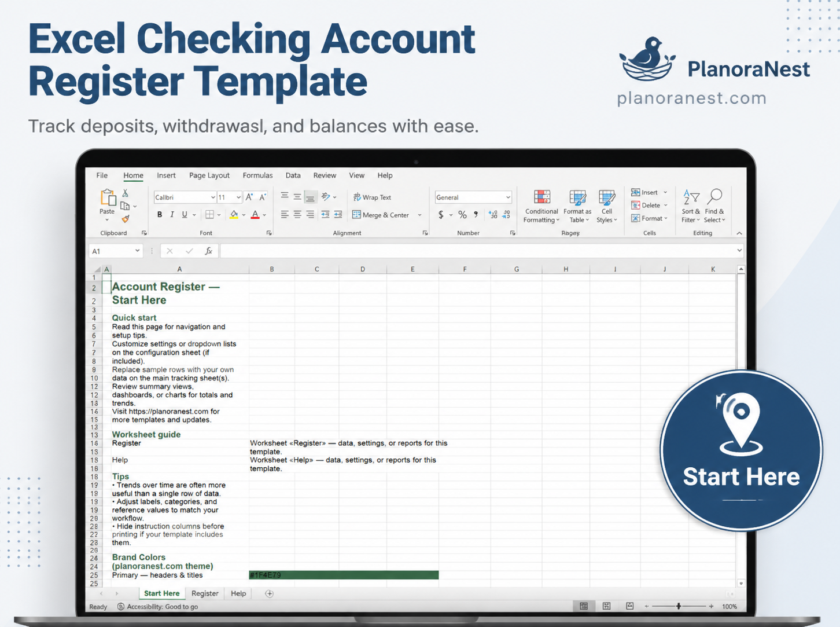The height and width of the screenshot is (627, 840).
Task: Click the formula bar Cancel X icon
Action: pyautogui.click(x=170, y=251)
